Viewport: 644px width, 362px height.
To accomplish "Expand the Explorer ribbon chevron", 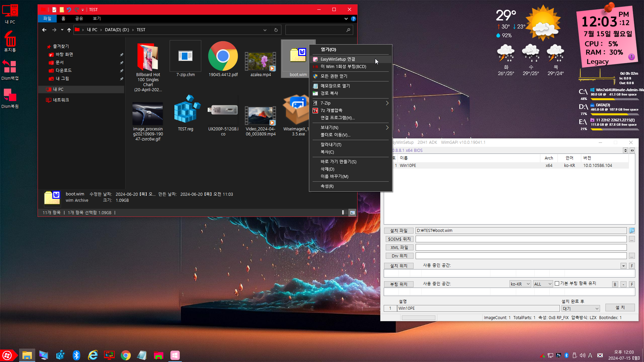I will 346,19.
